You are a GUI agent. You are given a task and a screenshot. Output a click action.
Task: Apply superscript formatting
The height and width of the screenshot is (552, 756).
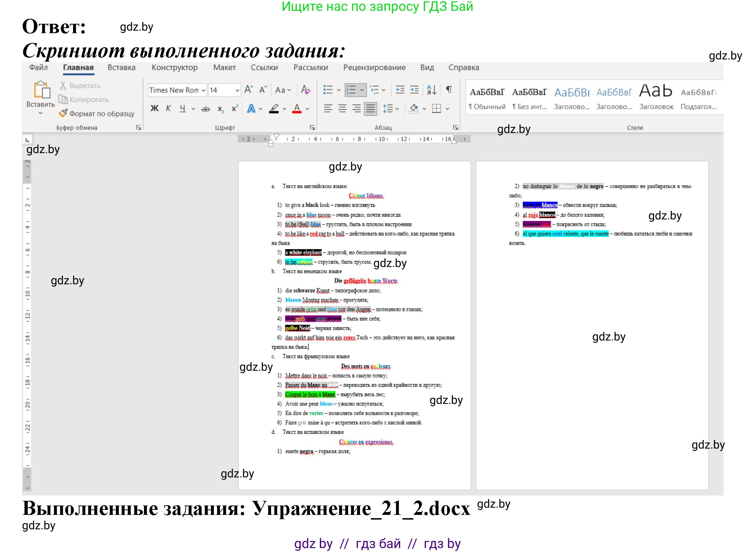pos(234,108)
